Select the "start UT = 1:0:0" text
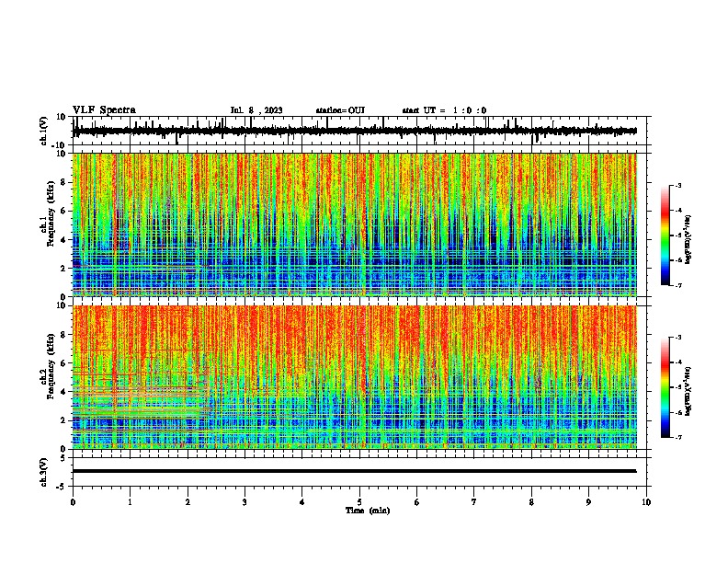The image size is (728, 563). point(444,110)
